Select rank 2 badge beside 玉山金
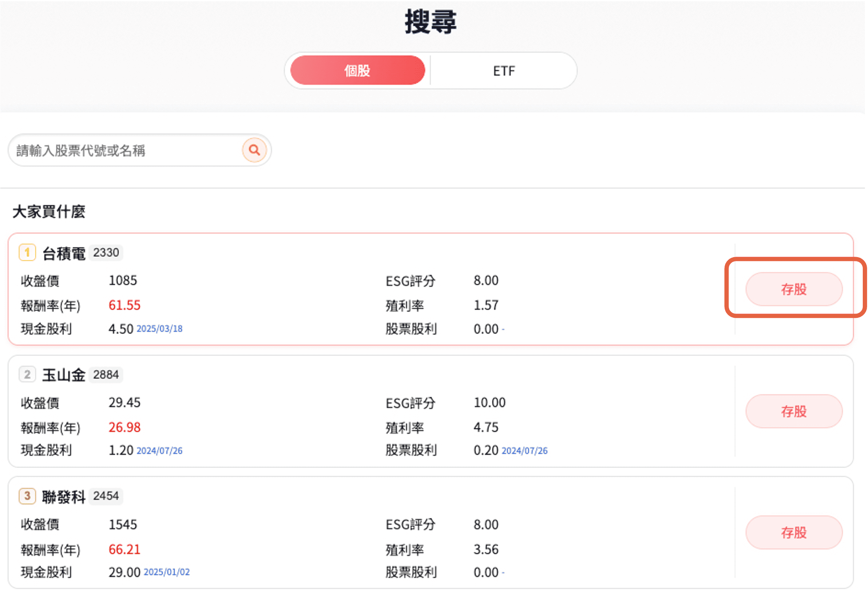 (27, 375)
